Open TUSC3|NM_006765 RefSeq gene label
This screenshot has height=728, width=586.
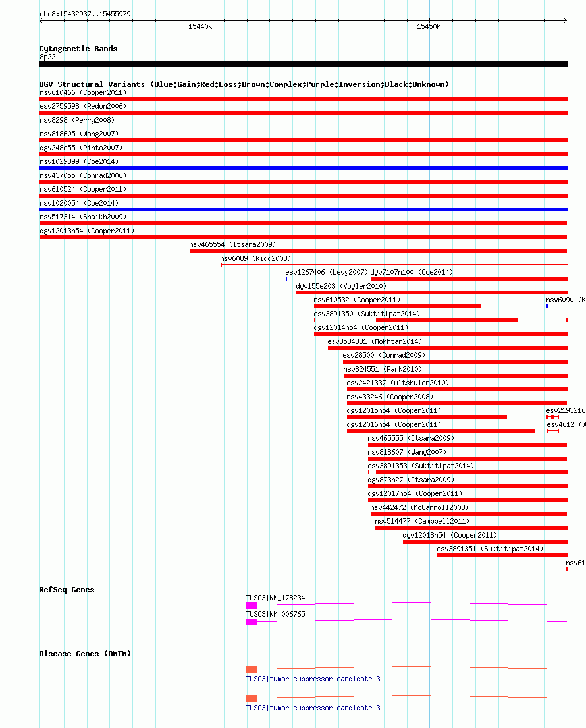pos(276,614)
